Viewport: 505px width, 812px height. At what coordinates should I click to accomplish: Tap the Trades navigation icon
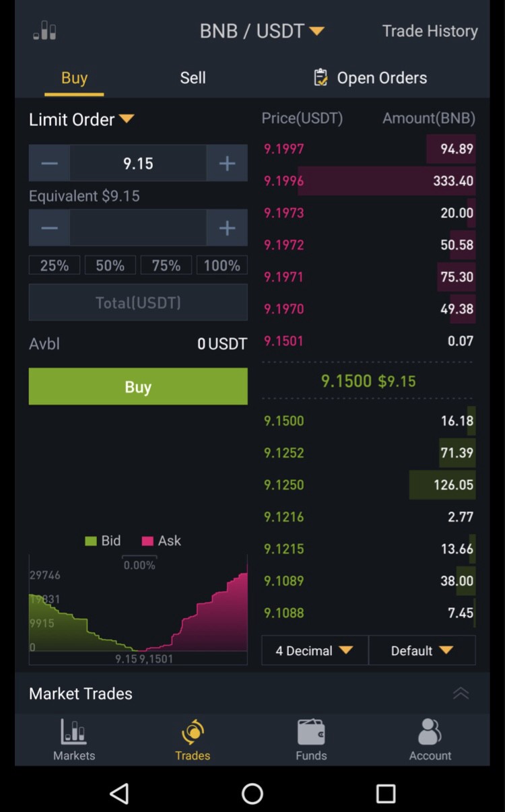coord(193,732)
